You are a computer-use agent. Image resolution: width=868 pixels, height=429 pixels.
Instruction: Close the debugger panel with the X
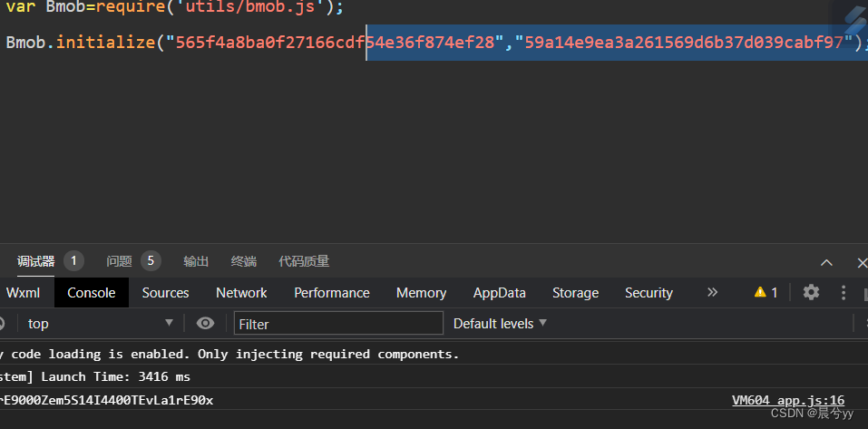click(862, 262)
